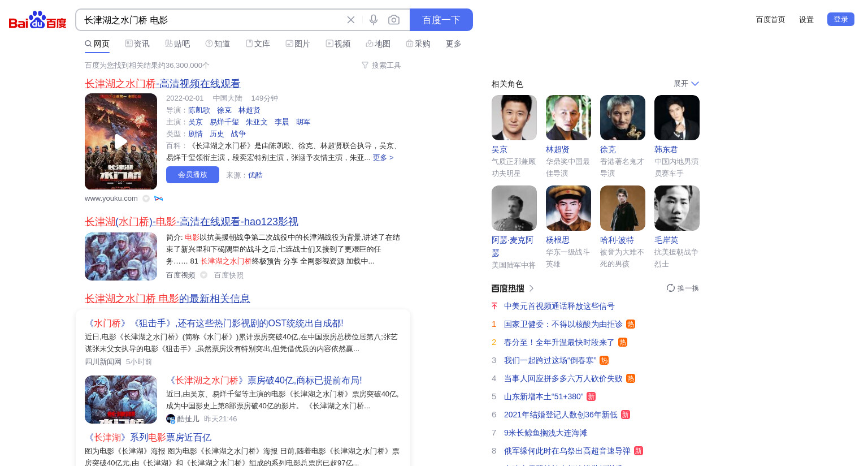Click 酷扯儿 author avatar icon

pos(171,418)
